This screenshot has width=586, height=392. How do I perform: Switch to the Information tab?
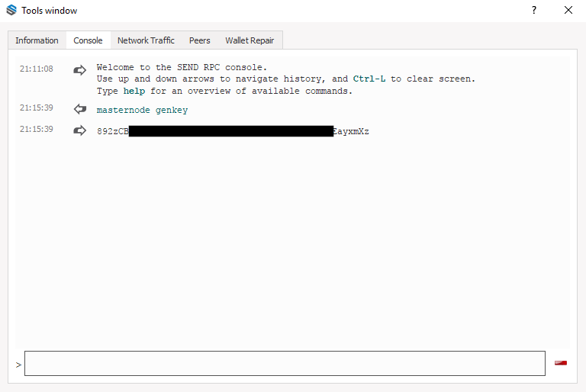[x=37, y=40]
